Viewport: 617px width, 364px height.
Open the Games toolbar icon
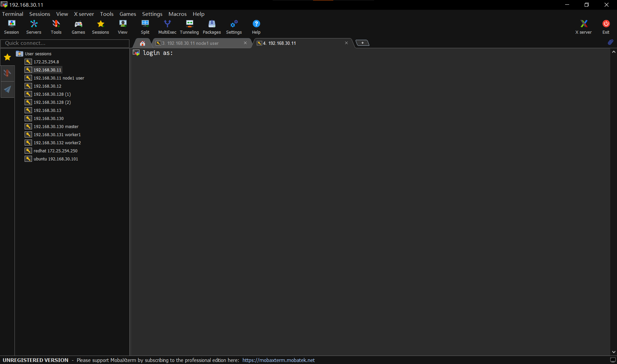coord(78,27)
